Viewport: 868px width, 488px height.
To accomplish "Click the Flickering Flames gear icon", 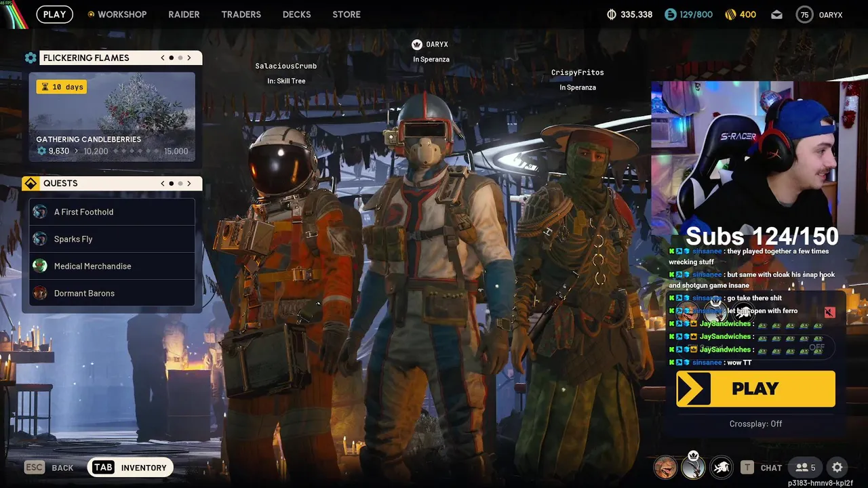I will click(x=31, y=58).
